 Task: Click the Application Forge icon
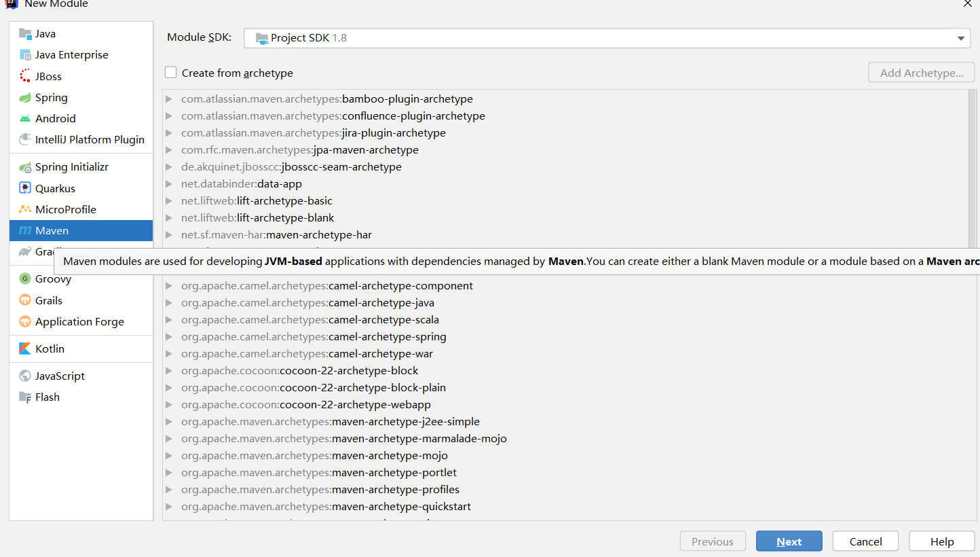coord(25,321)
